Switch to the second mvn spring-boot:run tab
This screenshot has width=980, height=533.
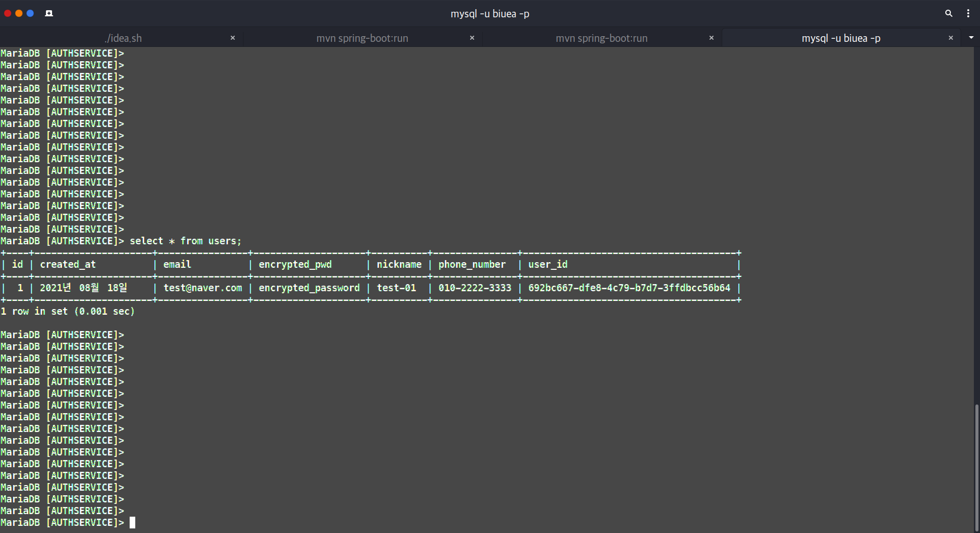tap(601, 38)
